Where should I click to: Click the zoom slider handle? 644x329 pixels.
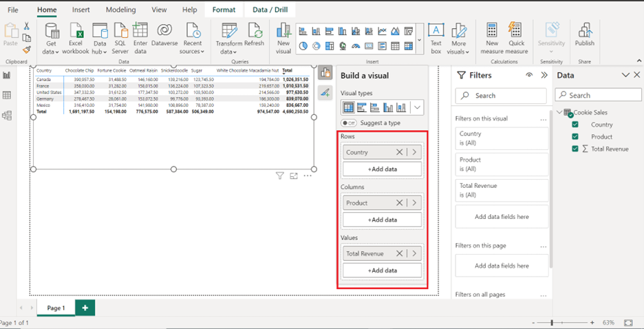552,323
